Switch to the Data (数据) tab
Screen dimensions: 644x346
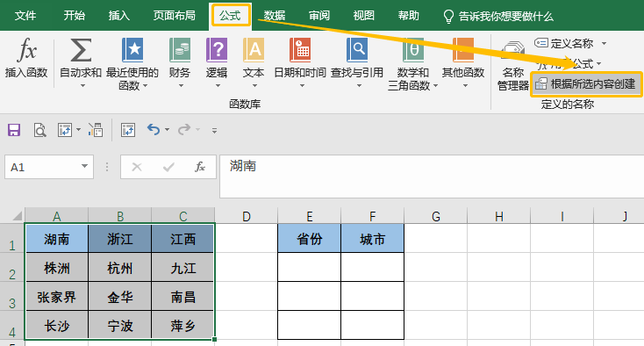[275, 16]
